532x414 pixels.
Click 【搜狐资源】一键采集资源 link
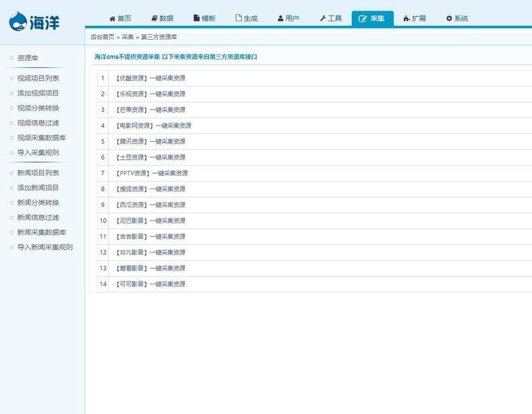coord(150,189)
